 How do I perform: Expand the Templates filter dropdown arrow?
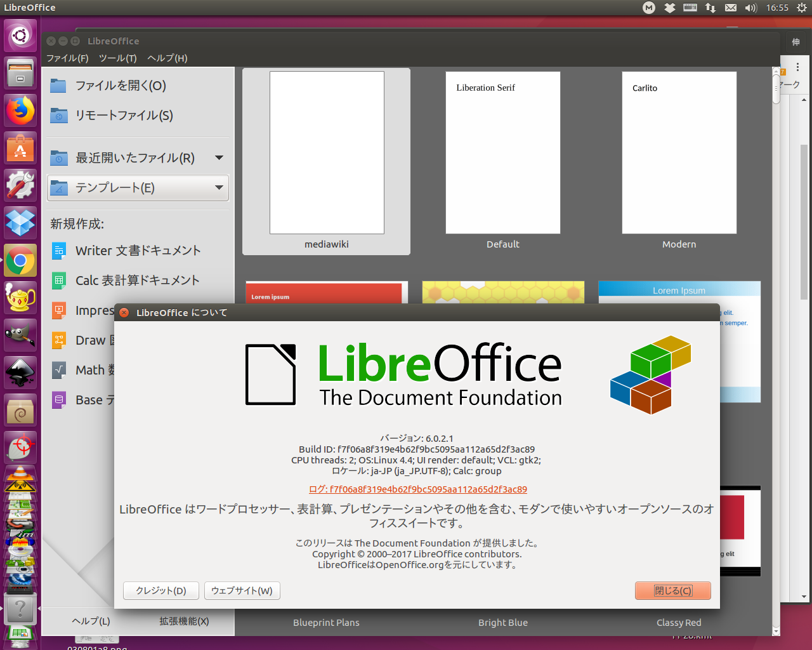tap(219, 187)
